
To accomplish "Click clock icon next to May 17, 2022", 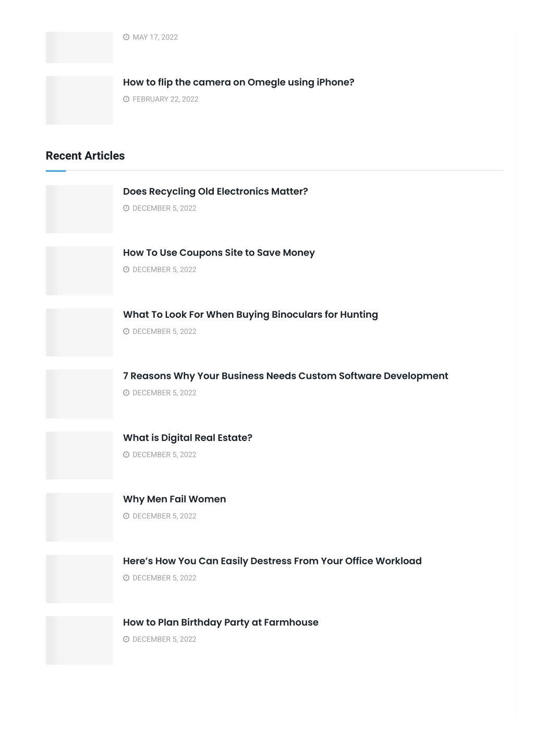I will [x=126, y=37].
